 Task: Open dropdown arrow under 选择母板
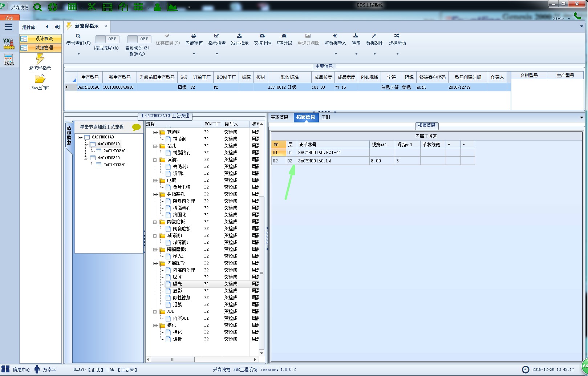[397, 54]
